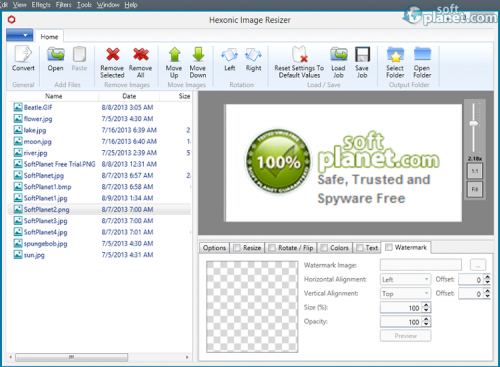
Task: Open the Filters menu
Action: (64, 5)
